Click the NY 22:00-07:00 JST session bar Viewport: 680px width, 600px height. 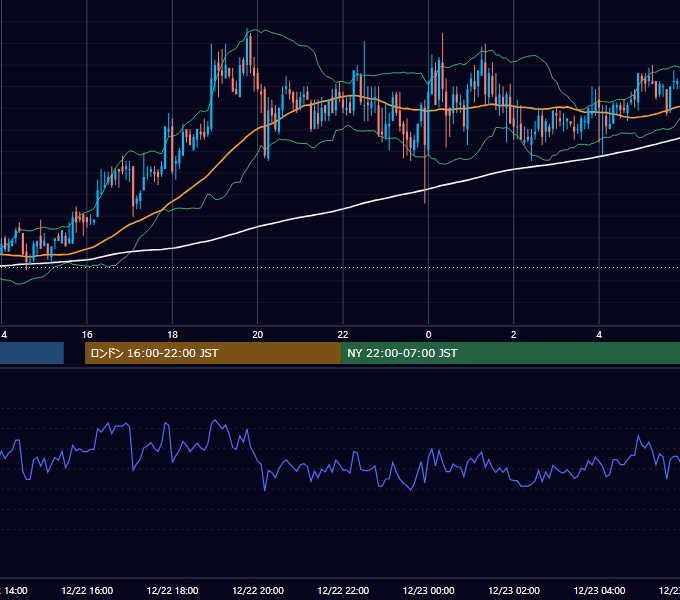pyautogui.click(x=510, y=353)
